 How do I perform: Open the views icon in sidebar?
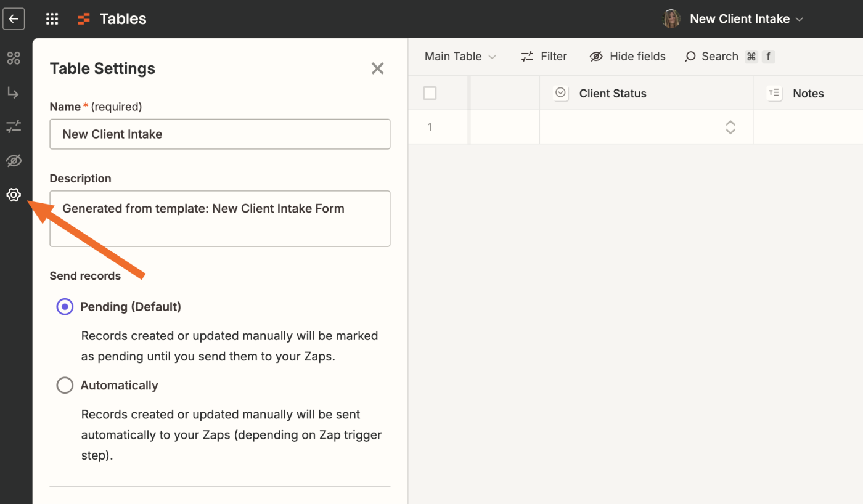pyautogui.click(x=14, y=59)
